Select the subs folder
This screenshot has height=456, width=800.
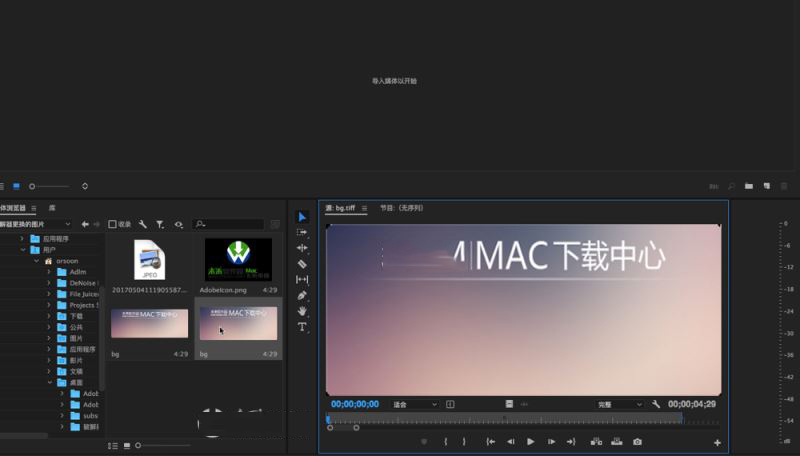84,415
